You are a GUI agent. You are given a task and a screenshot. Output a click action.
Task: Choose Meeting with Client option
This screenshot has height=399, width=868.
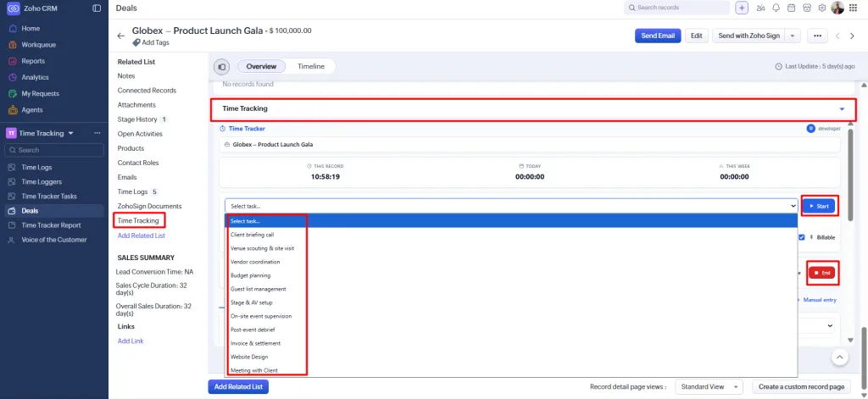point(254,370)
